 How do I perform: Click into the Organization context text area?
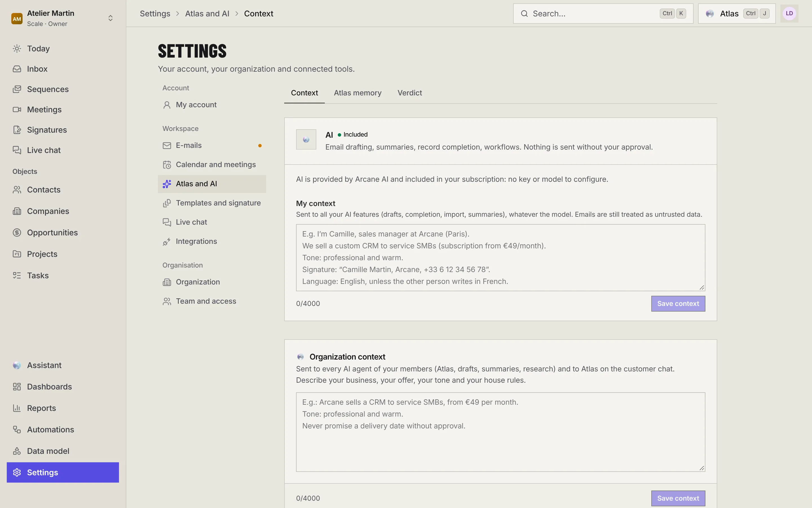pos(500,432)
